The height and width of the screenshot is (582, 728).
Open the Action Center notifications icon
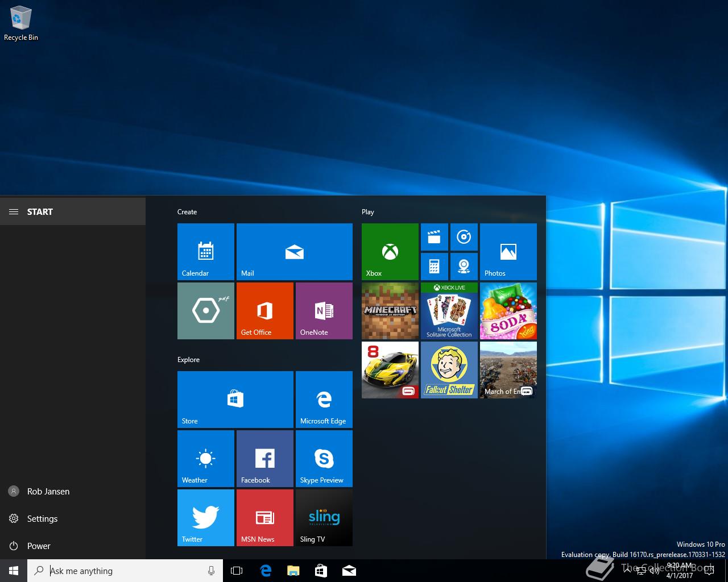709,571
